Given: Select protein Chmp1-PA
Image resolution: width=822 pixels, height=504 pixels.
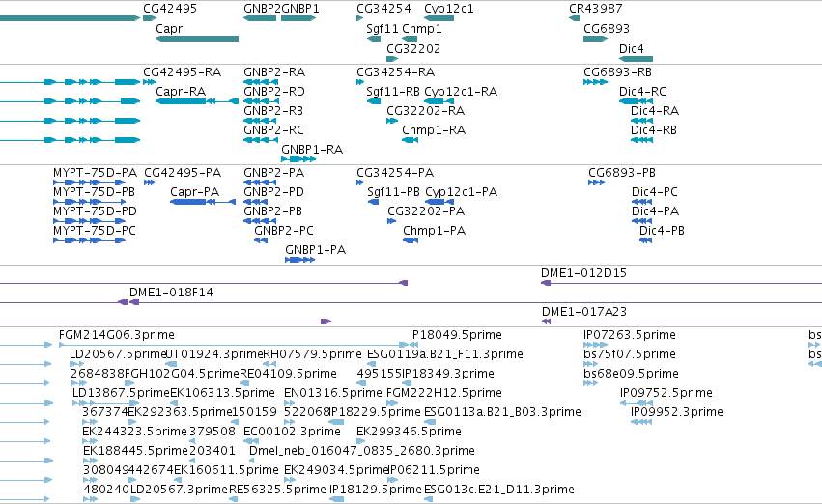Looking at the screenshot, I should [434, 231].
